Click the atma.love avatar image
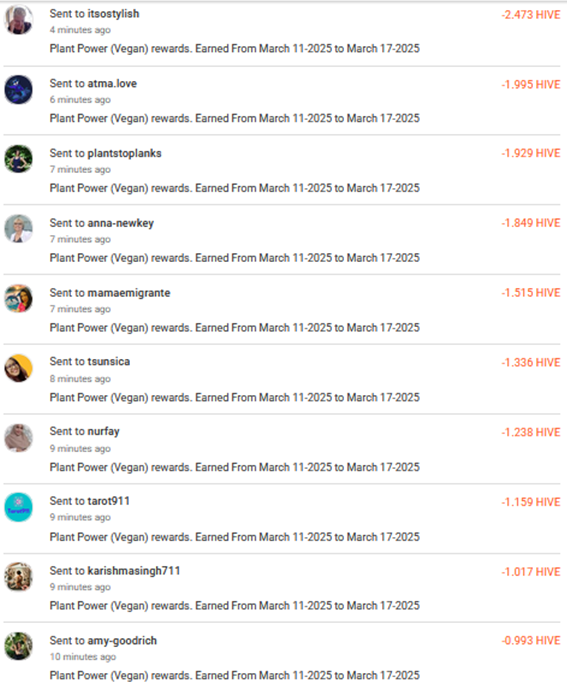567x689 pixels. [x=18, y=90]
